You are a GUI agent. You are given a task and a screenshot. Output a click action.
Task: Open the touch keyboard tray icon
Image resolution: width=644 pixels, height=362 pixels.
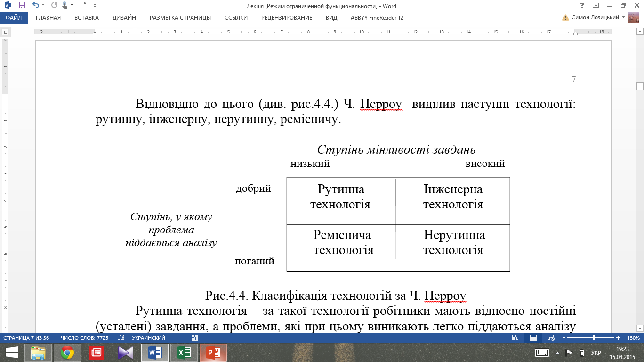click(542, 353)
